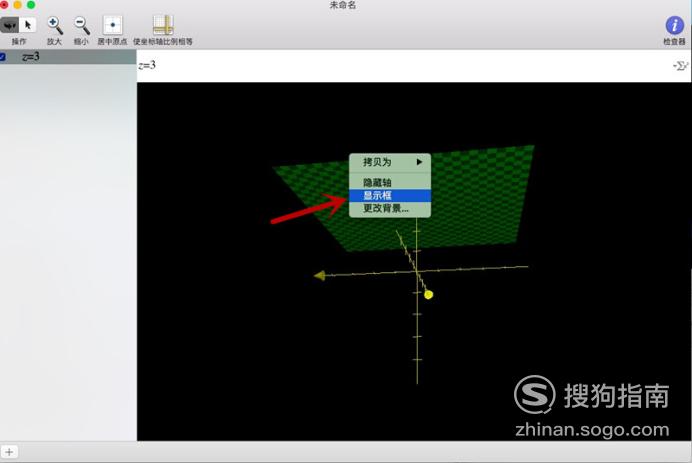Uncheck the z=3 equation checkbox

pos(3,57)
